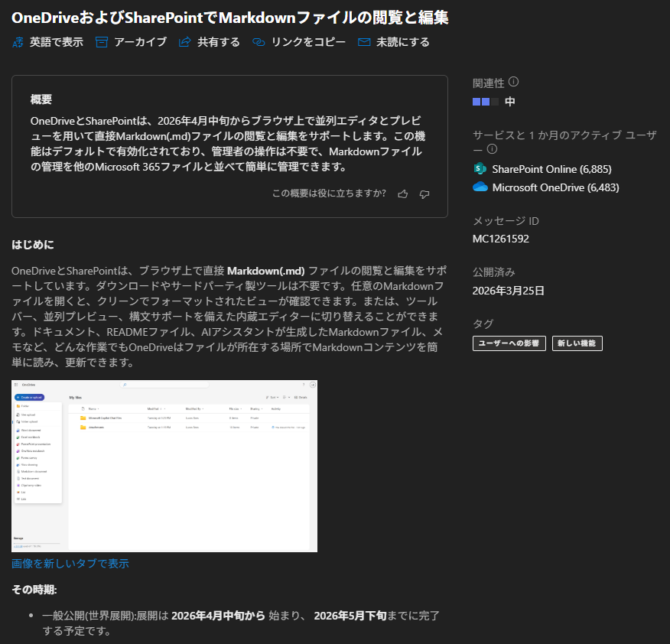Copy the link with リンクをコピー
This screenshot has width=670, height=644.
click(x=308, y=42)
